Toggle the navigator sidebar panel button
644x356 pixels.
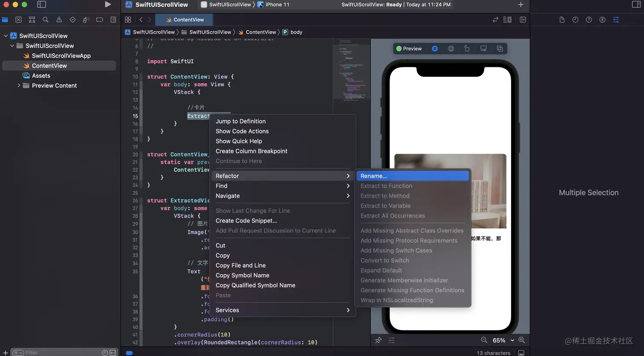pos(41,4)
